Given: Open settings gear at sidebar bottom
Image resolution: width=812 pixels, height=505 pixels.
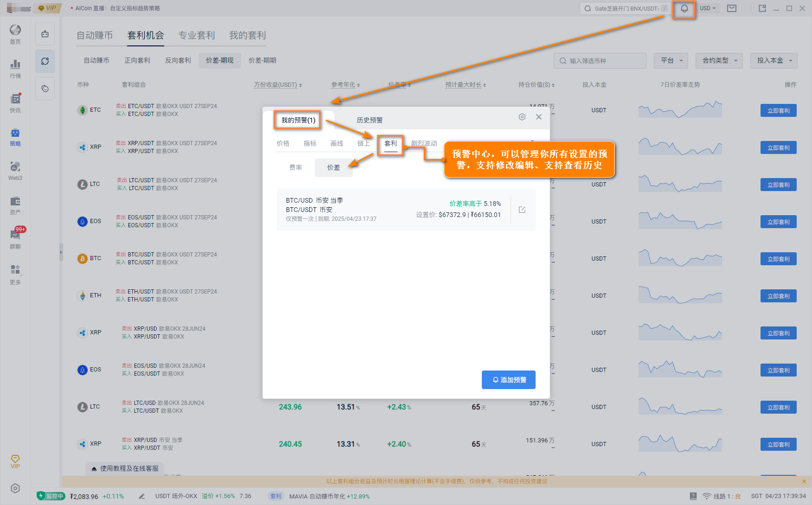Looking at the screenshot, I should pyautogui.click(x=15, y=488).
